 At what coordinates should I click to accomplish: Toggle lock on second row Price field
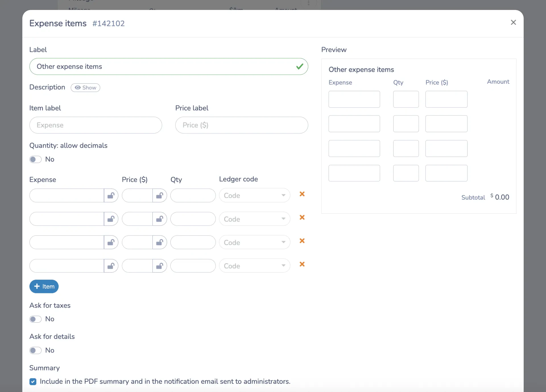pos(160,219)
